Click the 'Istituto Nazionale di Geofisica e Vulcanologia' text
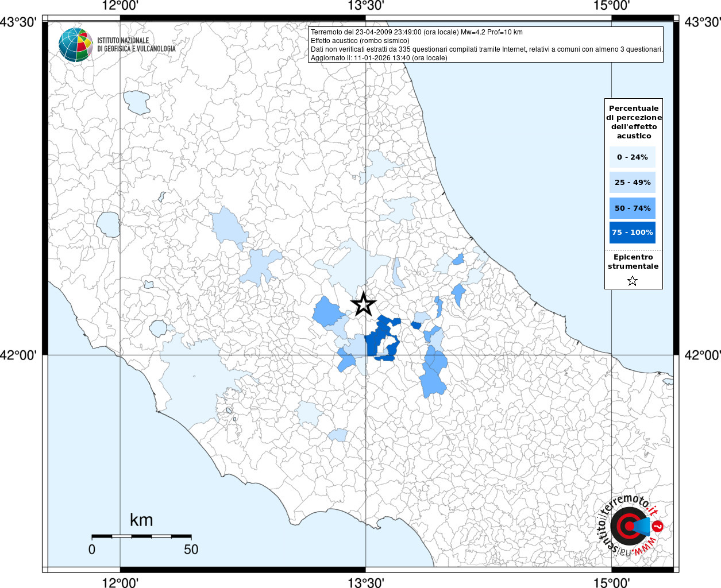This screenshot has width=721, height=588. coord(136,45)
